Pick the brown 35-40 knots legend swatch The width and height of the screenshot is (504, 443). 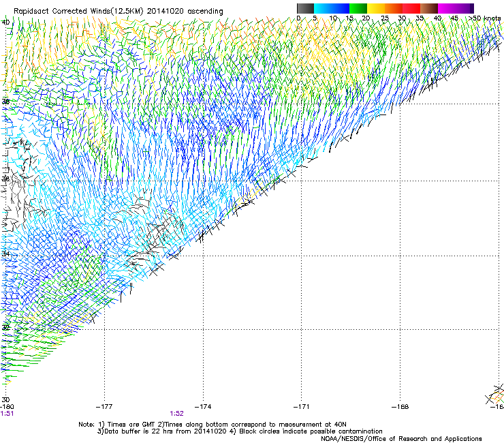[429, 8]
